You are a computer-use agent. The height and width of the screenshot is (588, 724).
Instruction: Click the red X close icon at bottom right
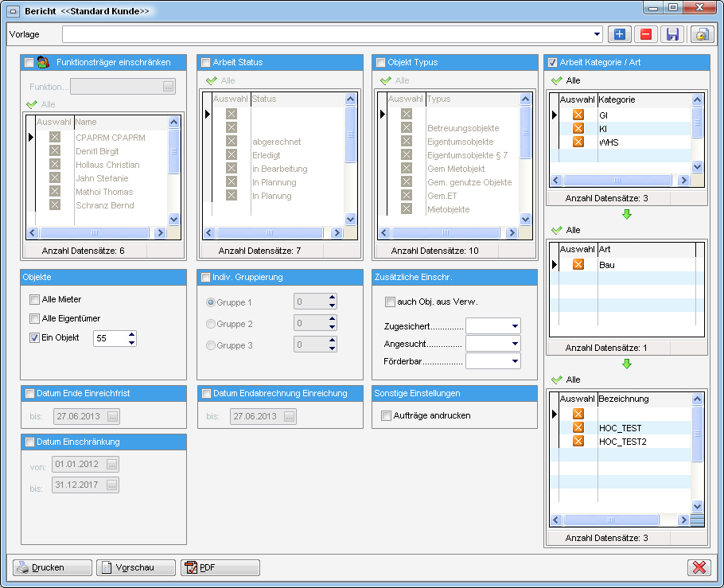click(x=699, y=567)
